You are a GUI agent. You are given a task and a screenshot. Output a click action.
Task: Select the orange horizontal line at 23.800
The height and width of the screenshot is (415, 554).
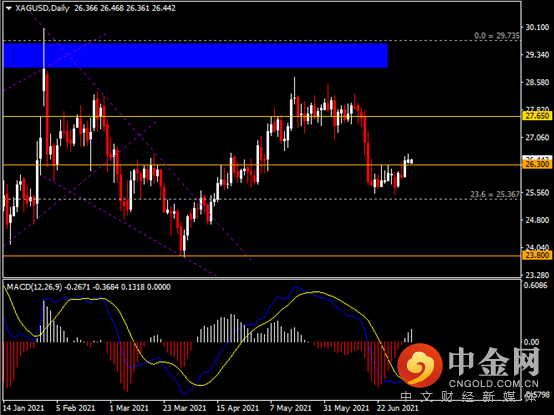coord(261,256)
